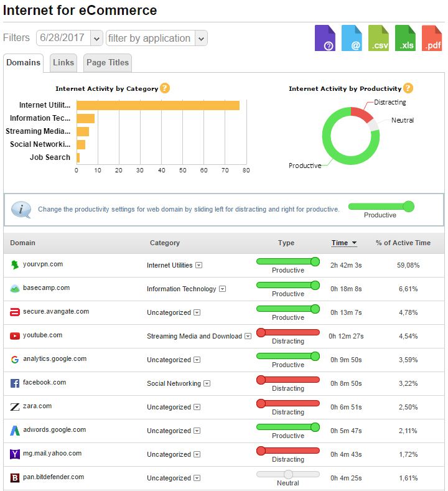
Task: Switch to the Page Titles tab
Action: [108, 63]
